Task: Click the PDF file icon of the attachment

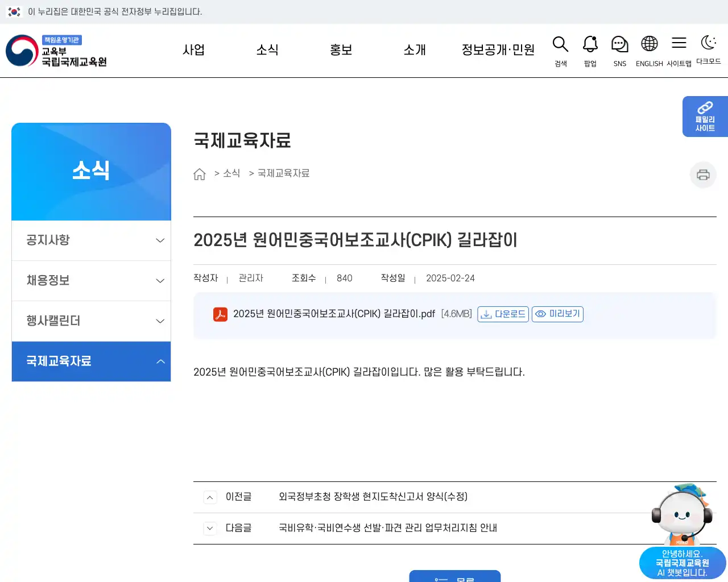Action: point(220,314)
